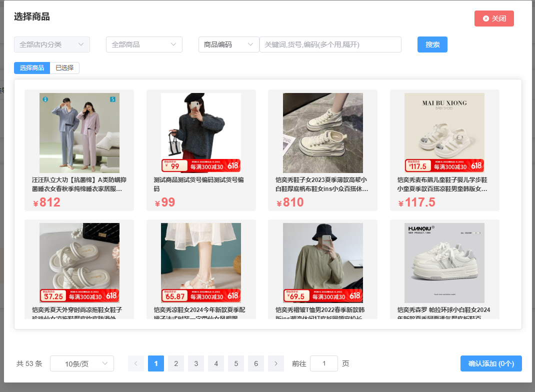Click the 搜索 search button
Screen dimensions: 535x392
point(432,44)
